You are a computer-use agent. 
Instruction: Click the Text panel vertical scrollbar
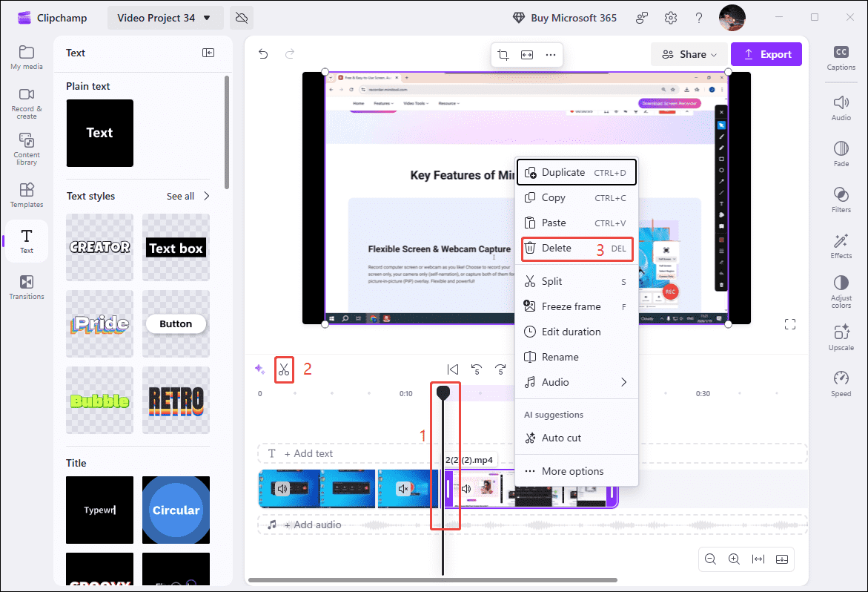(226, 133)
